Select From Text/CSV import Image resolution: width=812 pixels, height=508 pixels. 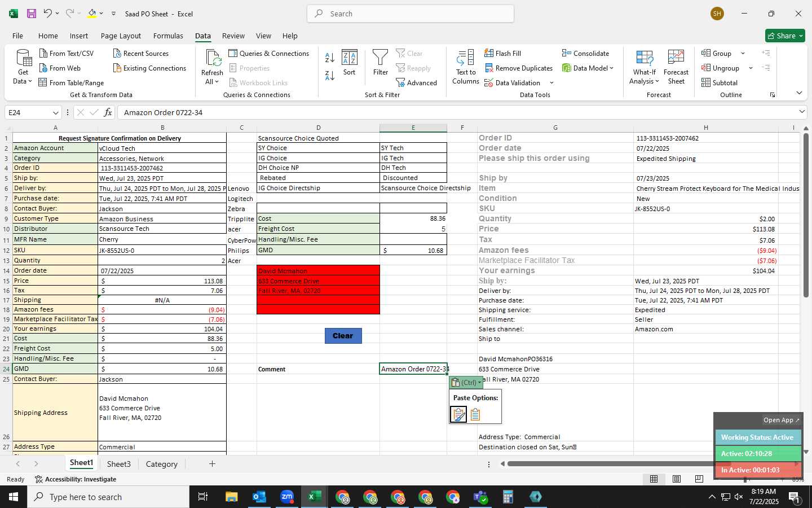pos(66,53)
